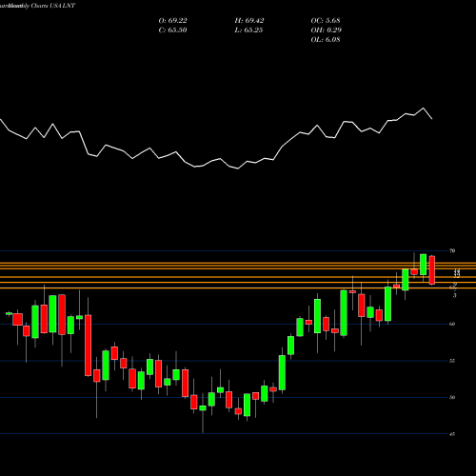Click the high price H: 69.42
Image resolution: width=476 pixels, height=476 pixels.
point(249,21)
